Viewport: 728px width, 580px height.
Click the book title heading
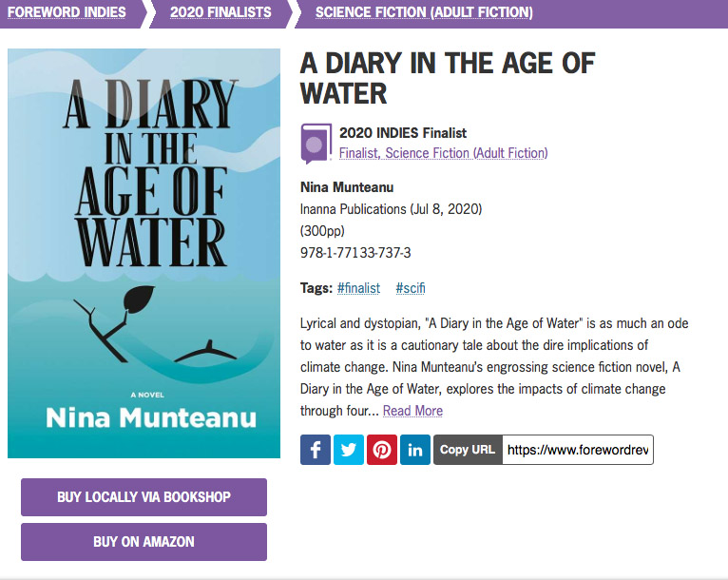click(448, 78)
